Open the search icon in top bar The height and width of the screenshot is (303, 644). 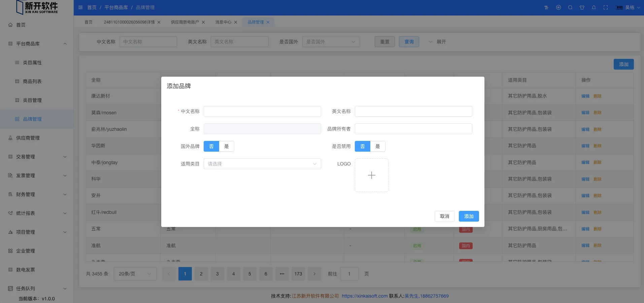[570, 7]
